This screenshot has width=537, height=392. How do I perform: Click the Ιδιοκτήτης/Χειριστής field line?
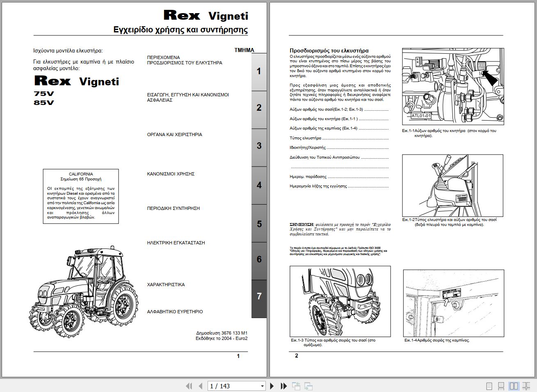(339, 147)
